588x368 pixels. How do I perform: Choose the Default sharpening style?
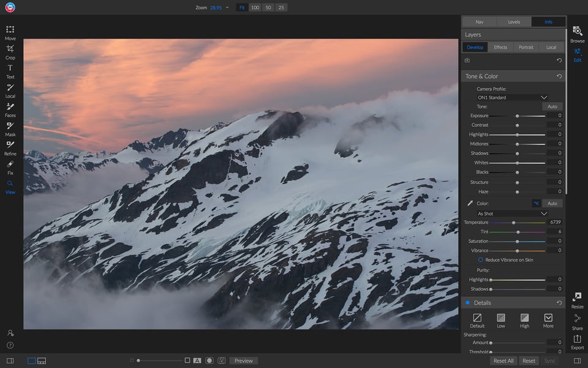coord(477,321)
